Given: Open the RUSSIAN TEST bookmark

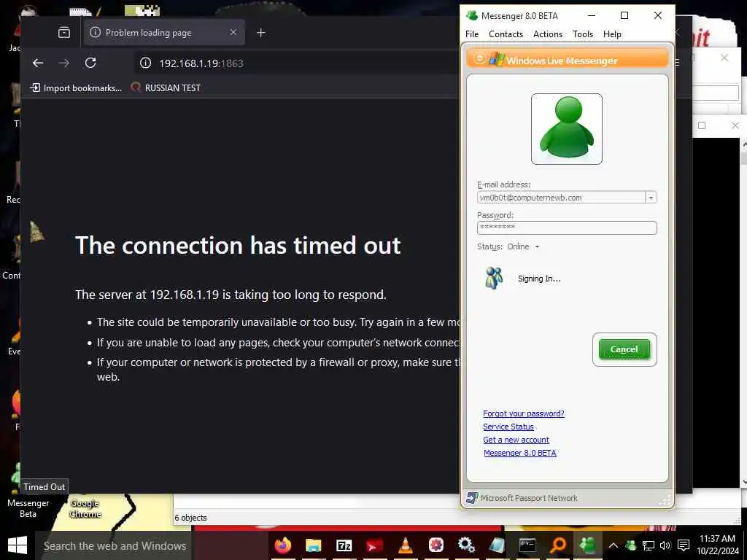Looking at the screenshot, I should (166, 87).
